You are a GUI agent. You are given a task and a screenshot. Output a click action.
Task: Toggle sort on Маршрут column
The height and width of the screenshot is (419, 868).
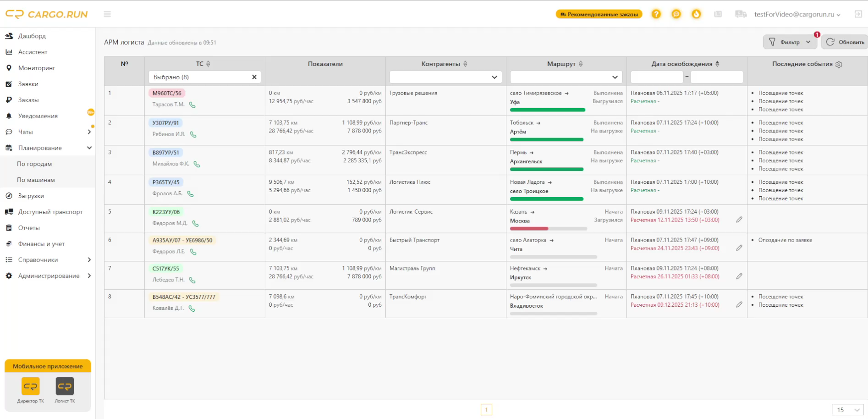click(581, 64)
